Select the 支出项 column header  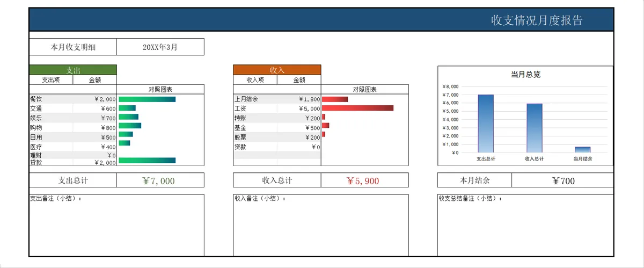(51, 79)
